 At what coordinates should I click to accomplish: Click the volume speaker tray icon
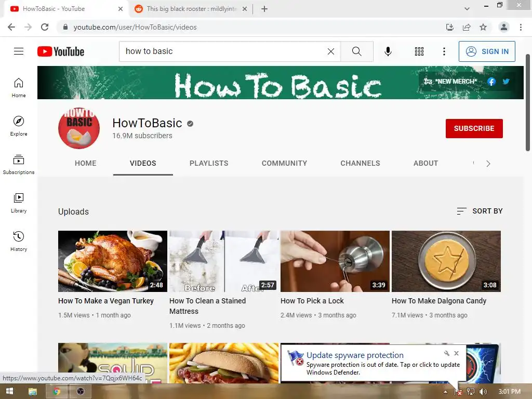click(483, 392)
